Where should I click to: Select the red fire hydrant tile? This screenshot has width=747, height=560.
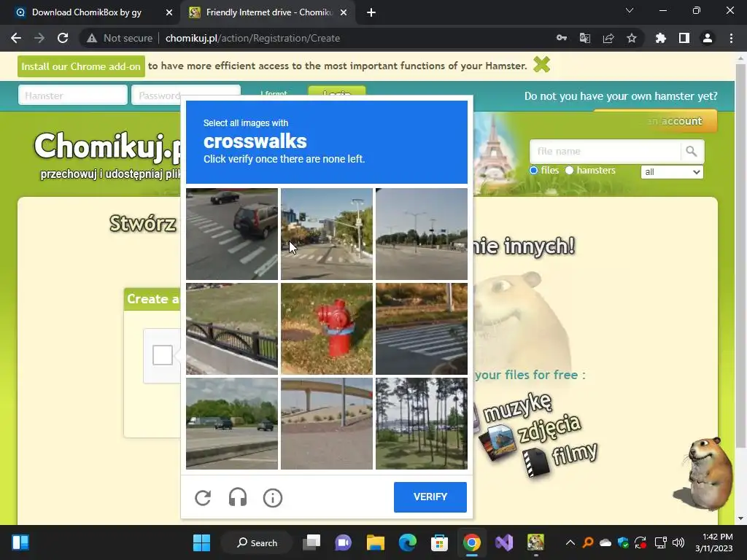[x=326, y=329]
